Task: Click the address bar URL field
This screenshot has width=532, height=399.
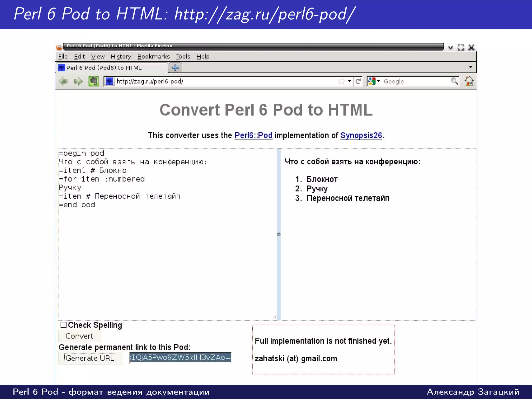Action: 226,81
